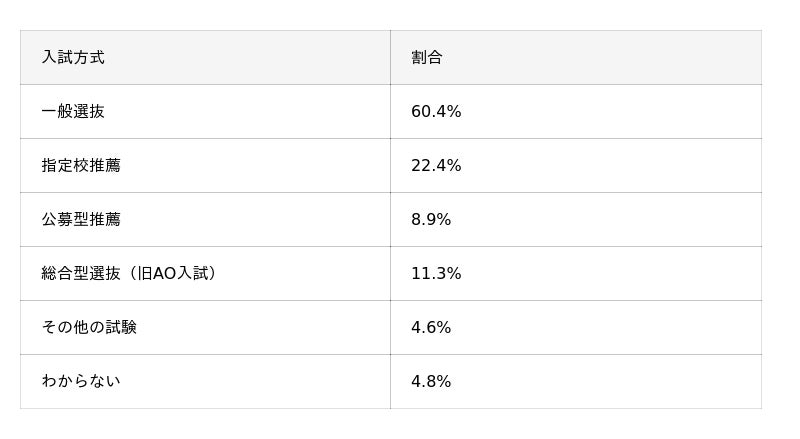This screenshot has width=800, height=439.
Task: Click the 4.8% value cell
Action: click(431, 382)
